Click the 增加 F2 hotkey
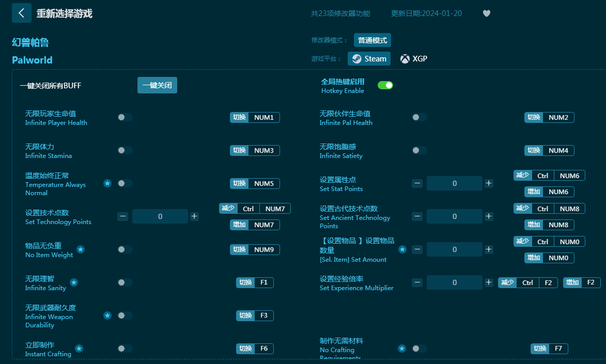The height and width of the screenshot is (364, 606). pyautogui.click(x=582, y=282)
